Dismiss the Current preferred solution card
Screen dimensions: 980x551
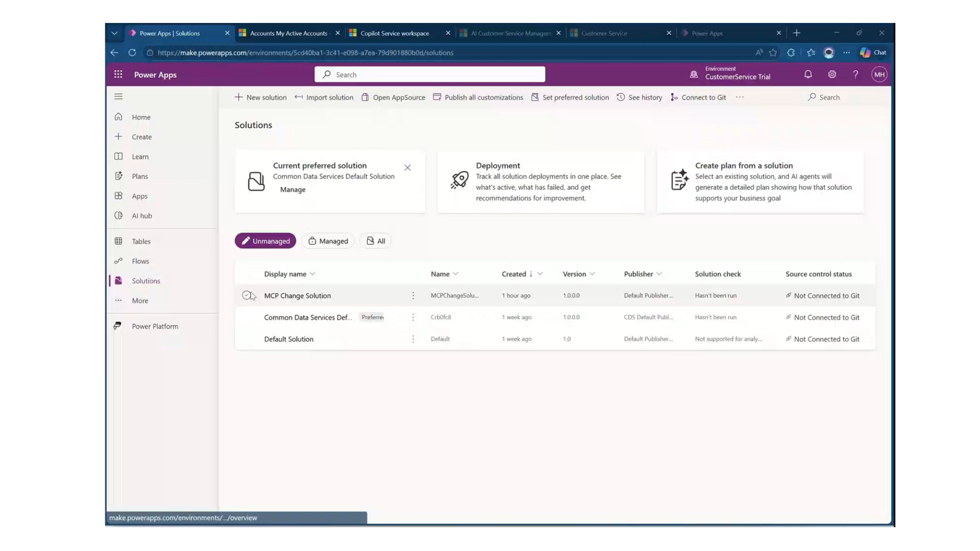coord(407,167)
